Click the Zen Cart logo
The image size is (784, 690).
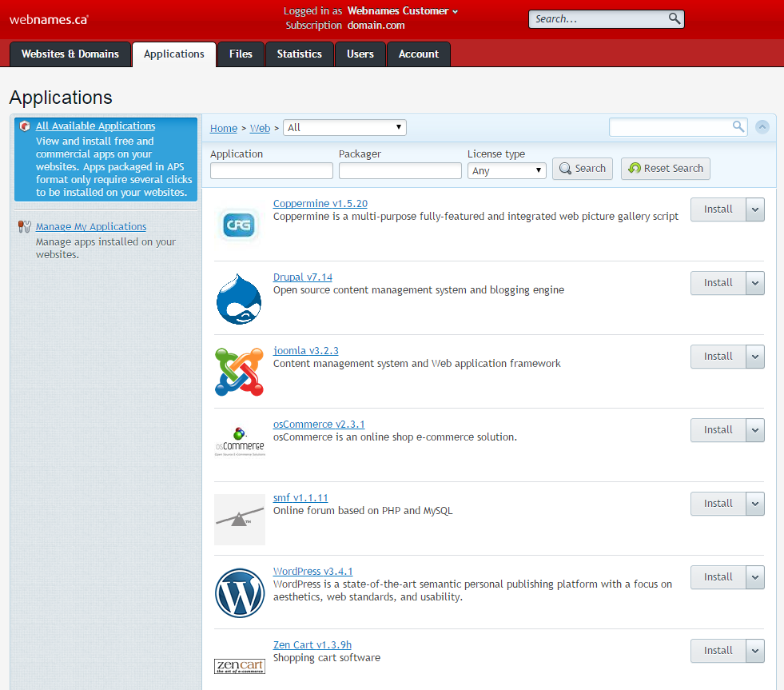click(x=240, y=666)
